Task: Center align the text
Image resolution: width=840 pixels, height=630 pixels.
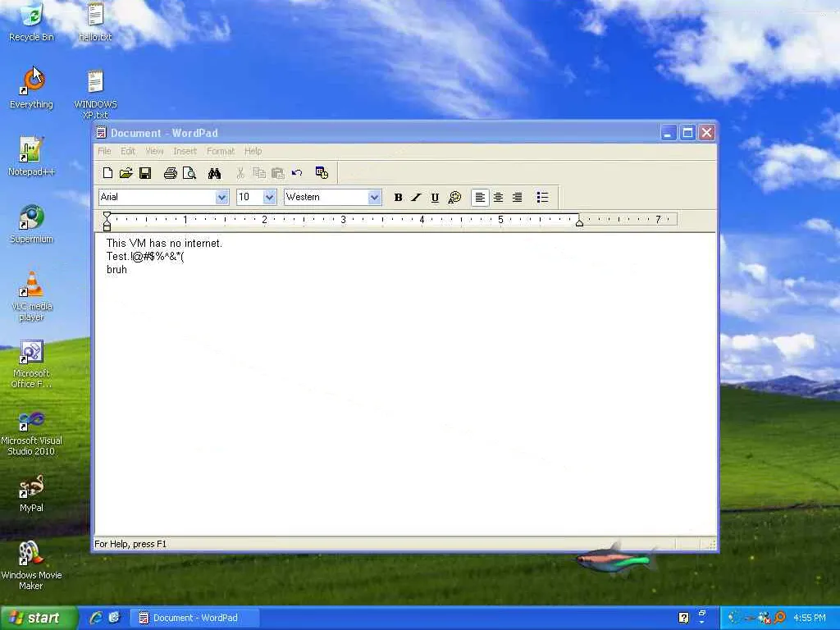Action: pos(498,197)
